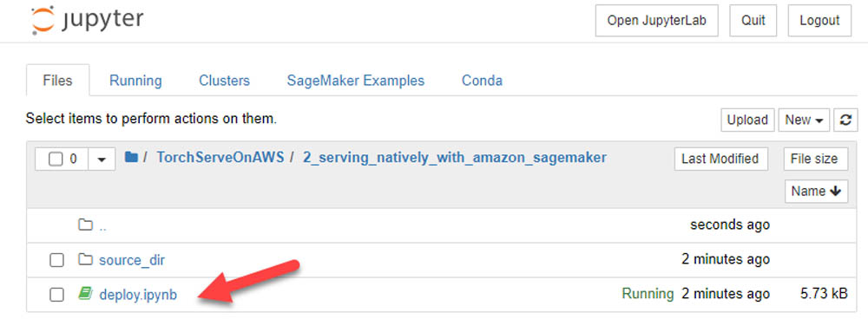
Task: Switch to the Running tab
Action: [135, 81]
